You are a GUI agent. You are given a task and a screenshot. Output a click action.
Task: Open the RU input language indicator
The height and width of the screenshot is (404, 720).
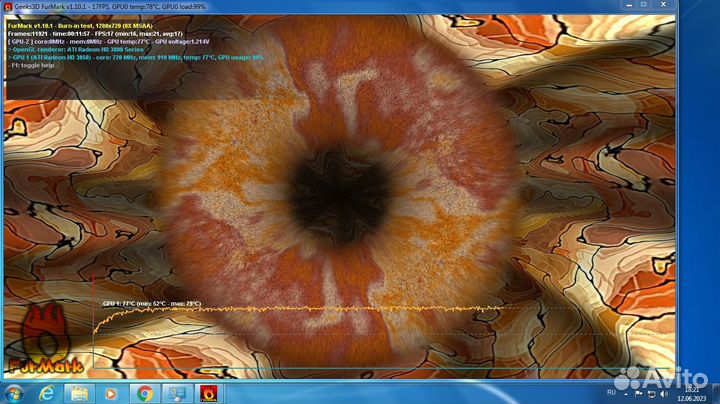pyautogui.click(x=611, y=392)
